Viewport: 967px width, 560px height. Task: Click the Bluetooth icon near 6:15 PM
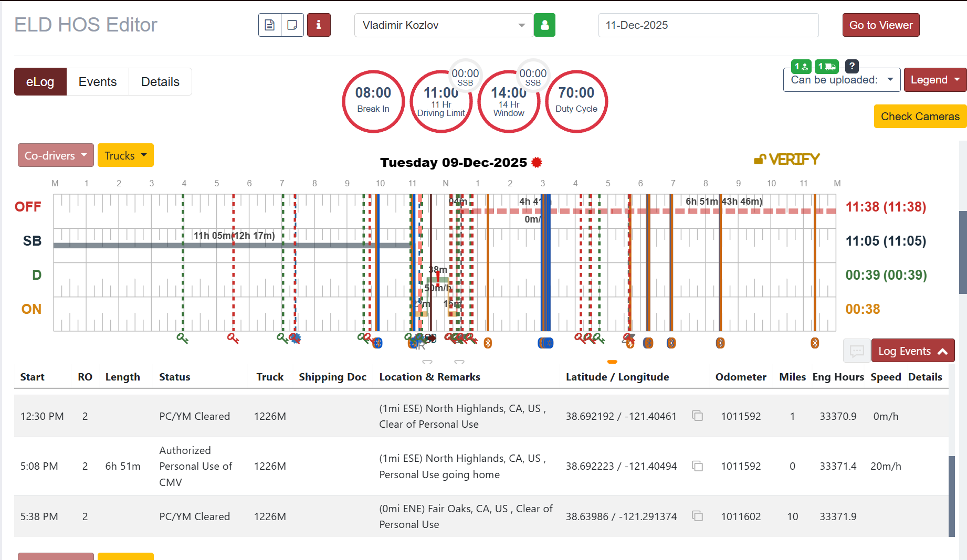[648, 343]
